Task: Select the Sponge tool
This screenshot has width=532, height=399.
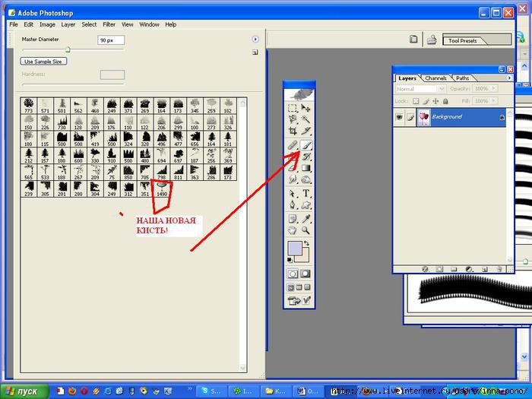Action: 306,179
